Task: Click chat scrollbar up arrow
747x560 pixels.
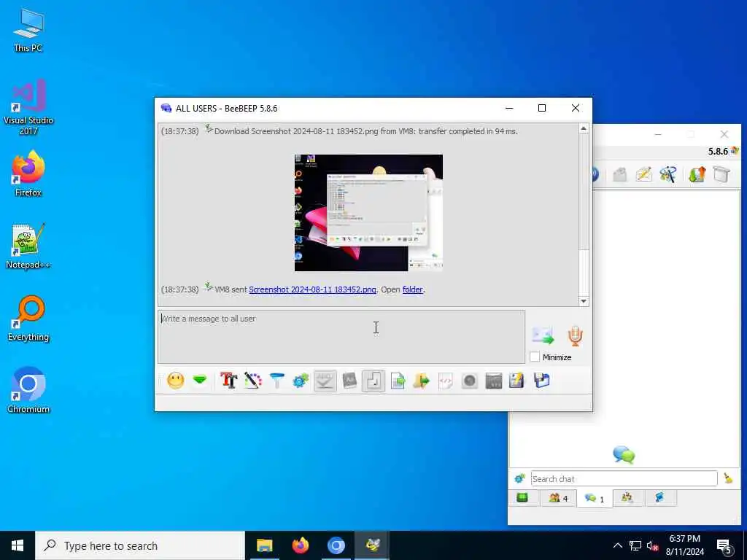Action: pyautogui.click(x=584, y=128)
